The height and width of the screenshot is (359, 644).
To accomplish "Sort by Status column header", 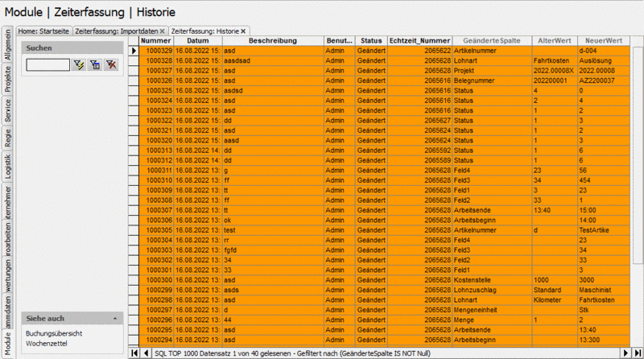I will [x=371, y=41].
